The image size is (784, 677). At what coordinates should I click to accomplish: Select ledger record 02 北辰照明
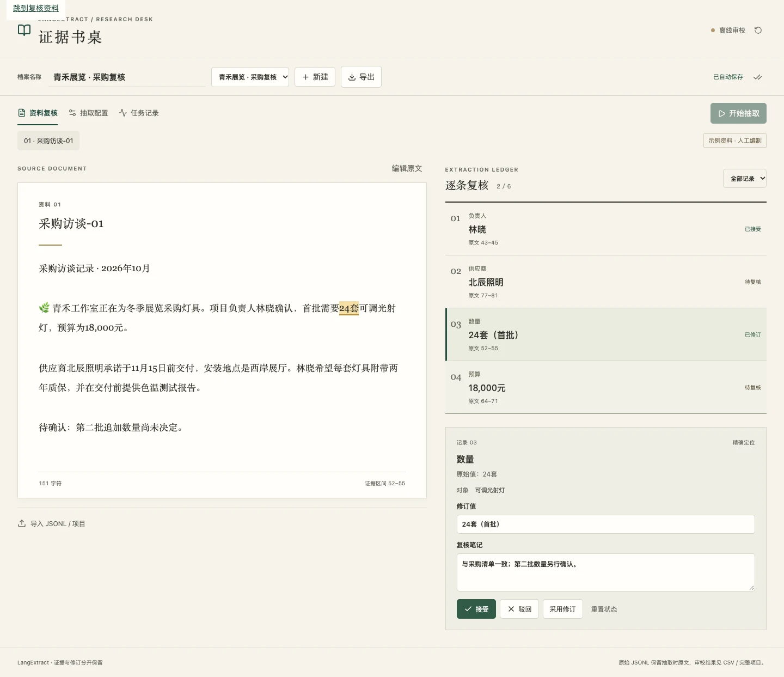[606, 282]
